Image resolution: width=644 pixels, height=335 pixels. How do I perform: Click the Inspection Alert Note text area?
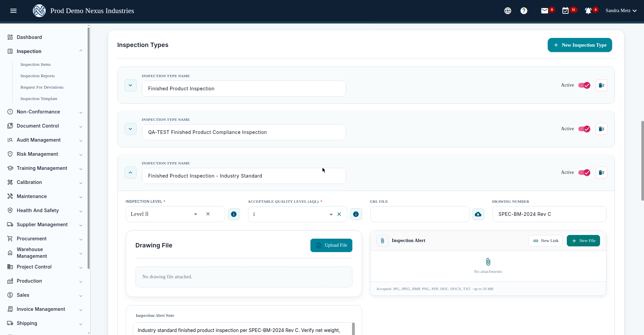pos(244,330)
